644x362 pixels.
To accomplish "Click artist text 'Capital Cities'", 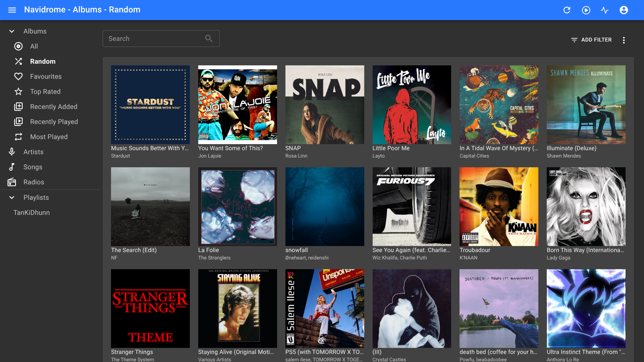I will (474, 156).
